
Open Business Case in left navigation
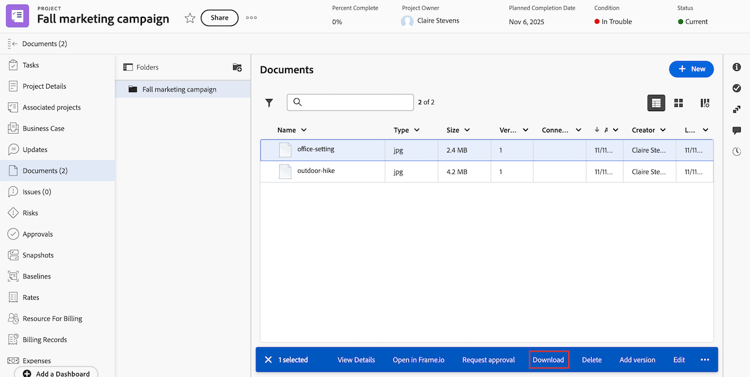pyautogui.click(x=57, y=128)
